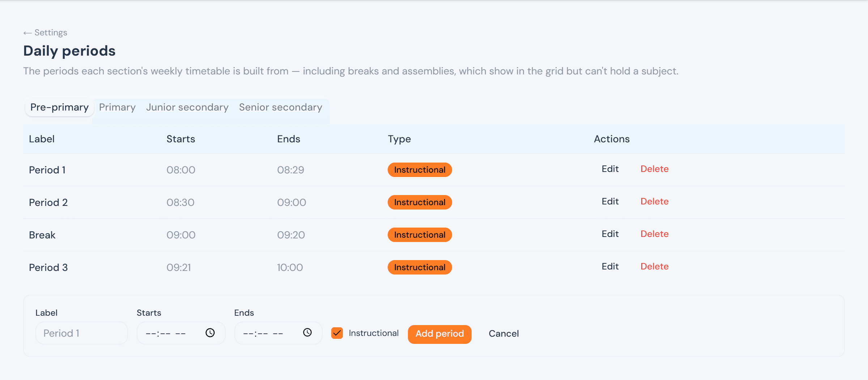Click the Add period button
Screen dimensions: 868x380
pos(440,334)
